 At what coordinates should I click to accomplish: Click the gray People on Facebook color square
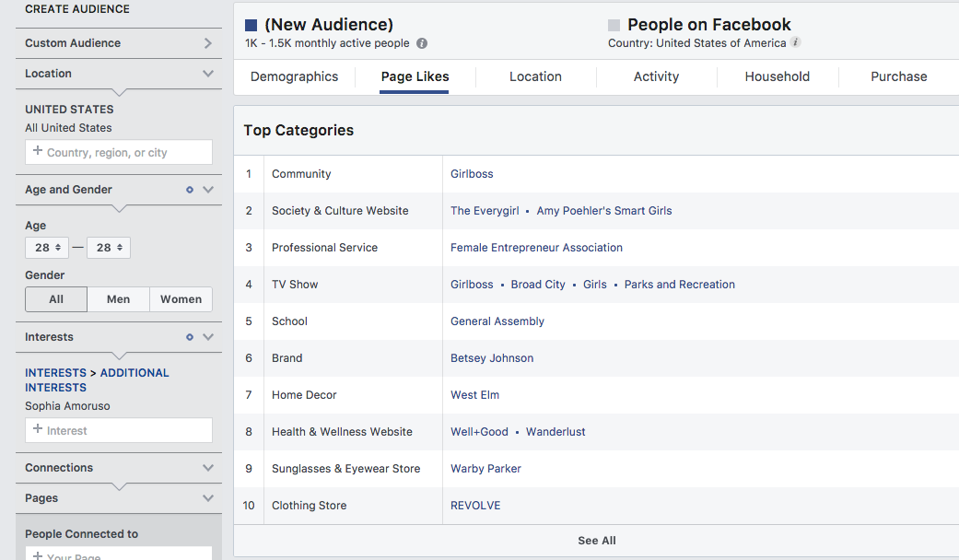[614, 25]
